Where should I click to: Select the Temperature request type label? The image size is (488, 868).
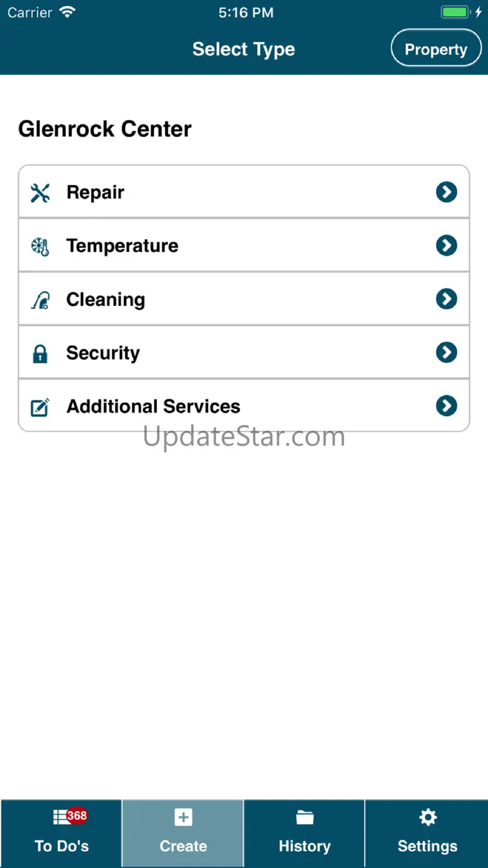coord(122,246)
